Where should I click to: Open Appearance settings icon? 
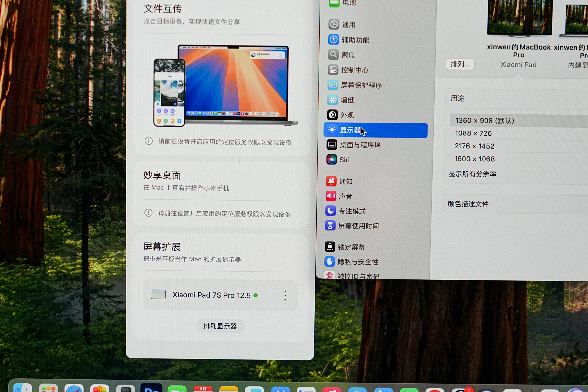pos(332,115)
